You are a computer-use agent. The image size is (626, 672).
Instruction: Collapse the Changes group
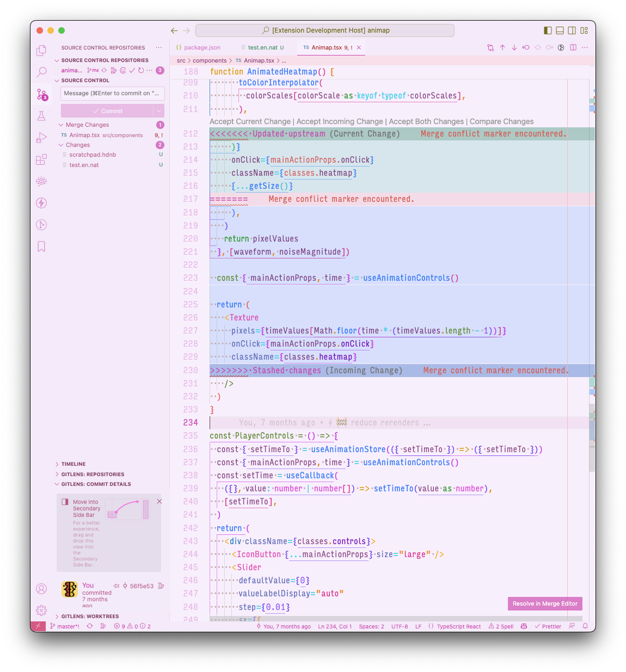coord(61,145)
